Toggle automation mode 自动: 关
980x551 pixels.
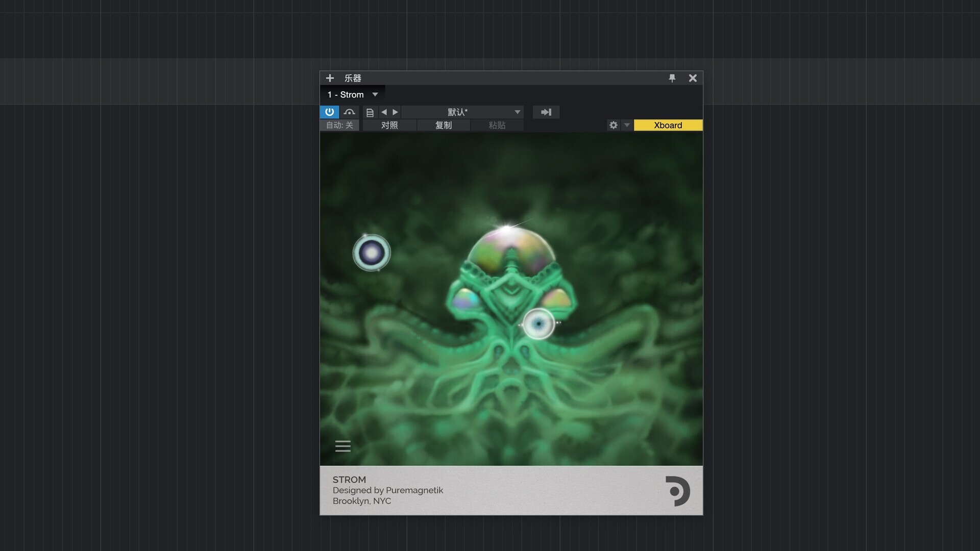click(x=339, y=125)
